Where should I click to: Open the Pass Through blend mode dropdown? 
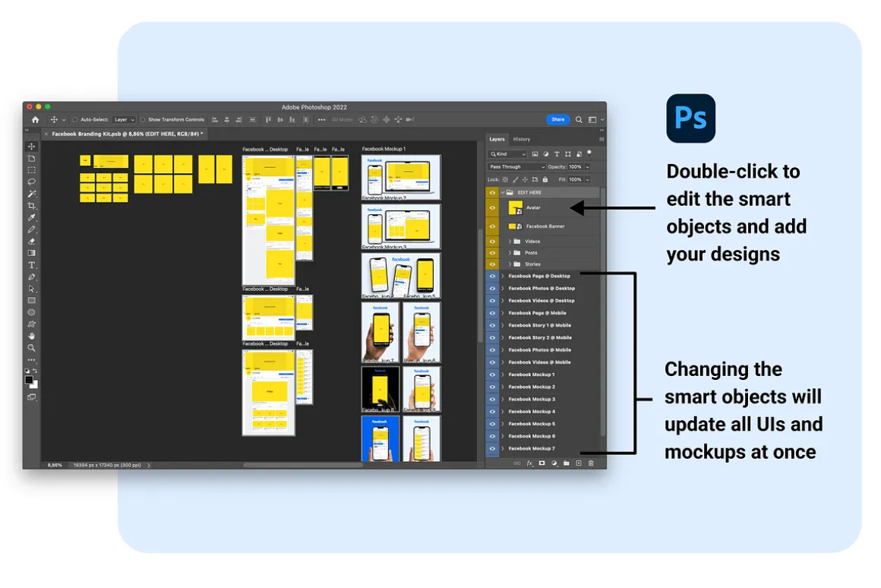click(516, 166)
